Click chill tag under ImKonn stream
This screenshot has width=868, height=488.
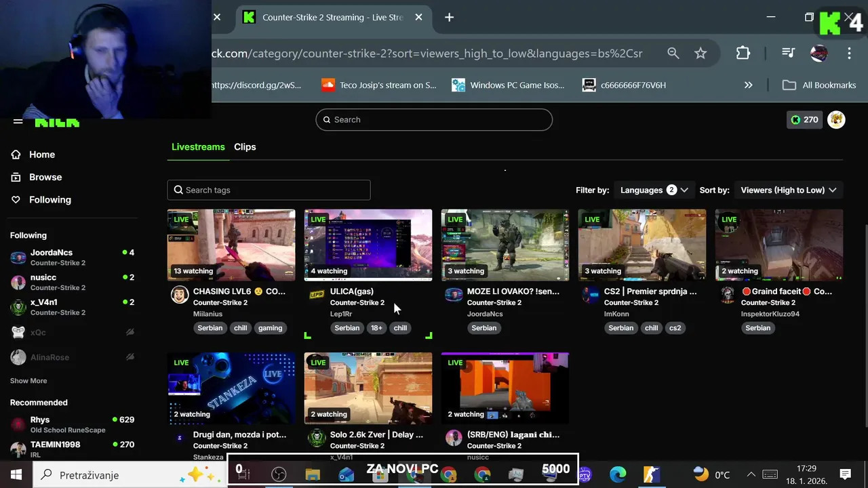click(652, 328)
